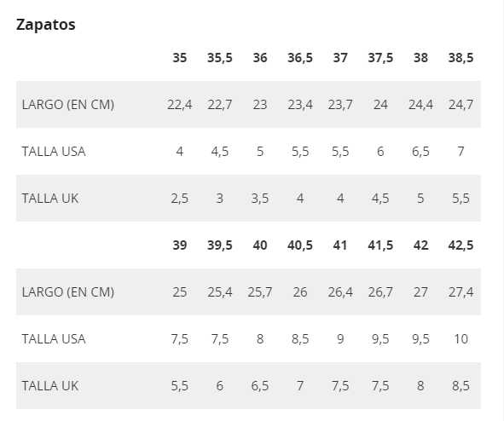
Task: Select the 24,7 length cell
Action: click(x=461, y=105)
